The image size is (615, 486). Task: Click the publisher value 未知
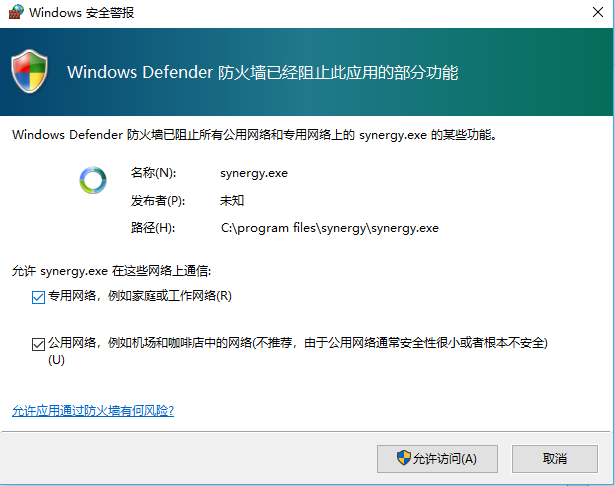(x=232, y=201)
